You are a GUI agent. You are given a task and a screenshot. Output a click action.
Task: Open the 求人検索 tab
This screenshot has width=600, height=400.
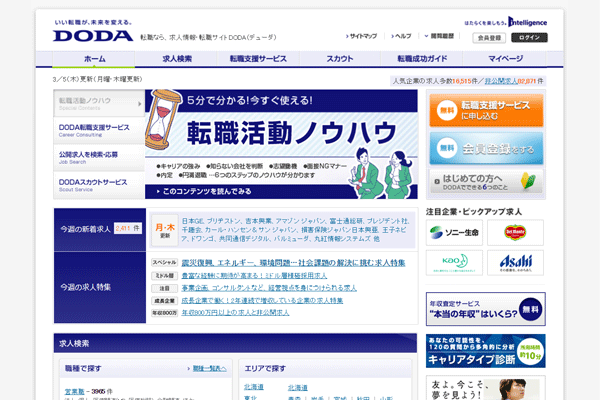tap(177, 59)
